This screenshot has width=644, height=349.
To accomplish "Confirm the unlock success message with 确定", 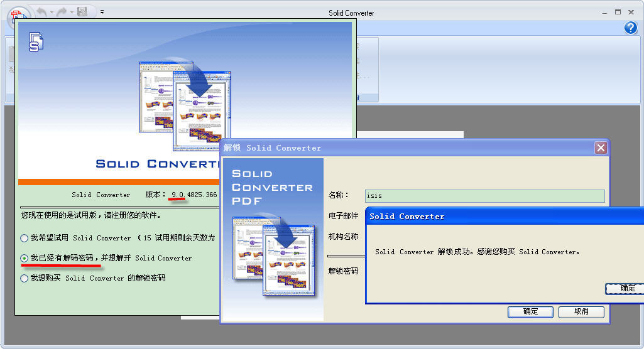I will point(625,289).
